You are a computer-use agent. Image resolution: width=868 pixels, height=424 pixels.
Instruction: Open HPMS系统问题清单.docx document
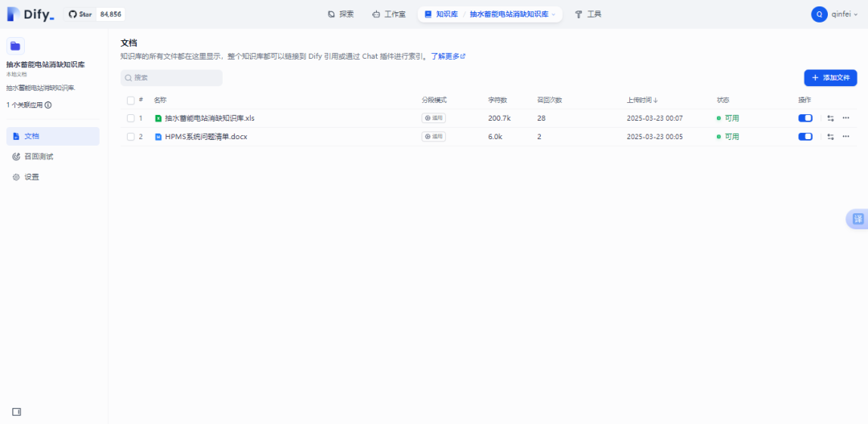coord(206,137)
